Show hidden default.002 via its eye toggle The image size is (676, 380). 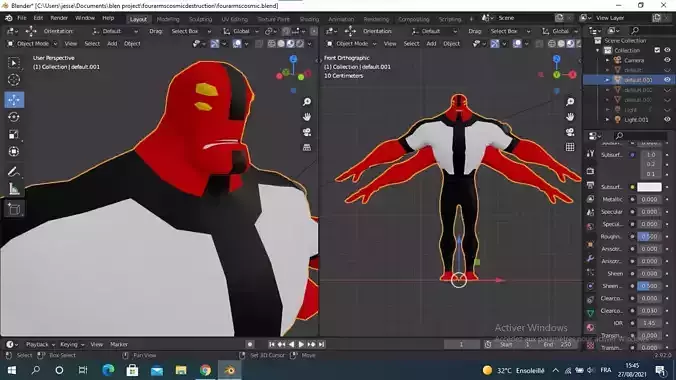(x=667, y=90)
